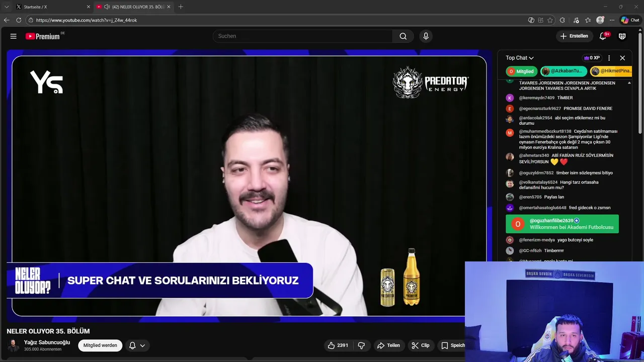Click the Teilen share button
644x362 pixels.
tap(388, 345)
